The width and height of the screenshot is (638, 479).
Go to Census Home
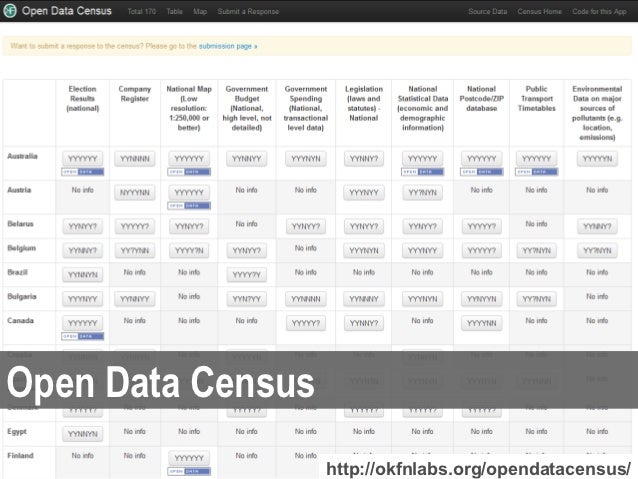point(540,11)
